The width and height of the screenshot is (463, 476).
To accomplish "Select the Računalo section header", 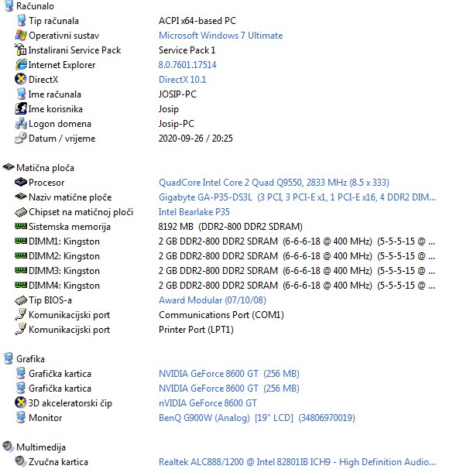I will coord(35,6).
